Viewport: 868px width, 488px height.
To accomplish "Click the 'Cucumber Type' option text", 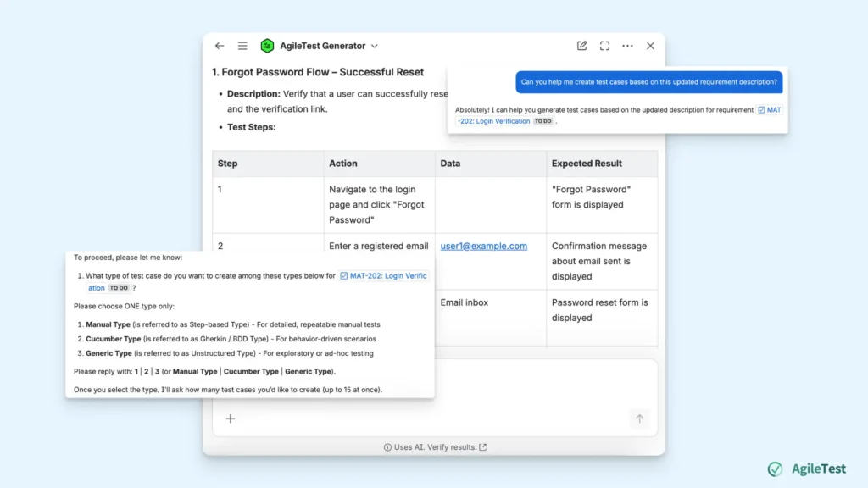I will pyautogui.click(x=114, y=339).
